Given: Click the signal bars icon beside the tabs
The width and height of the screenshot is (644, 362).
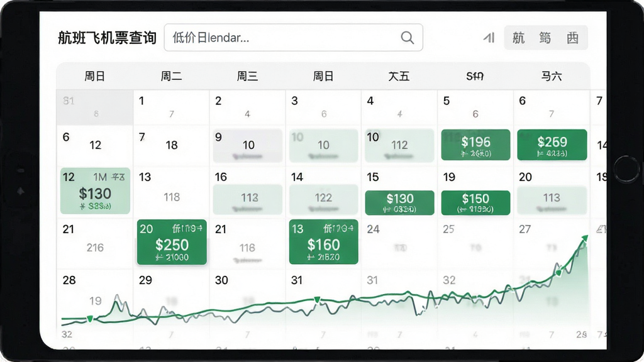Looking at the screenshot, I should (x=489, y=38).
